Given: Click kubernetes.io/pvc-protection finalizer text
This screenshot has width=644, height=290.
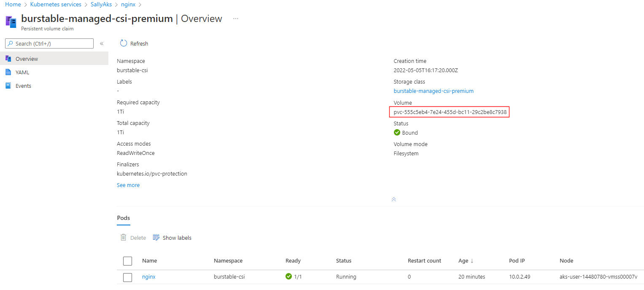Looking at the screenshot, I should pyautogui.click(x=152, y=174).
